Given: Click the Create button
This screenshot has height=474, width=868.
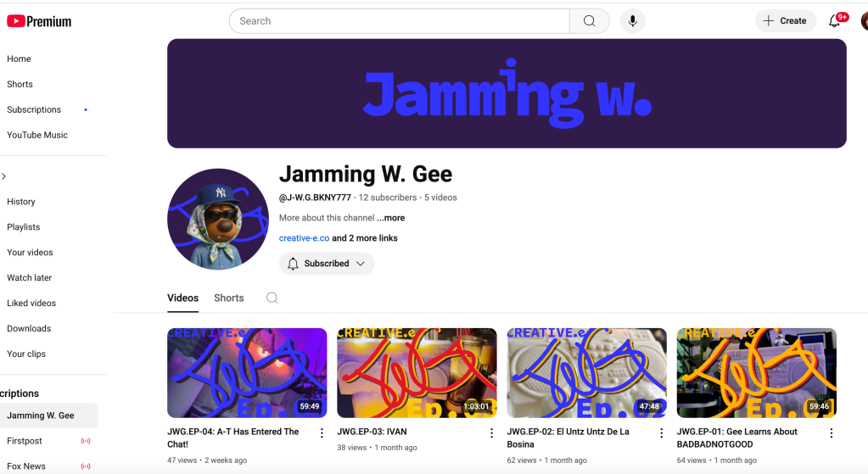Looking at the screenshot, I should 786,21.
